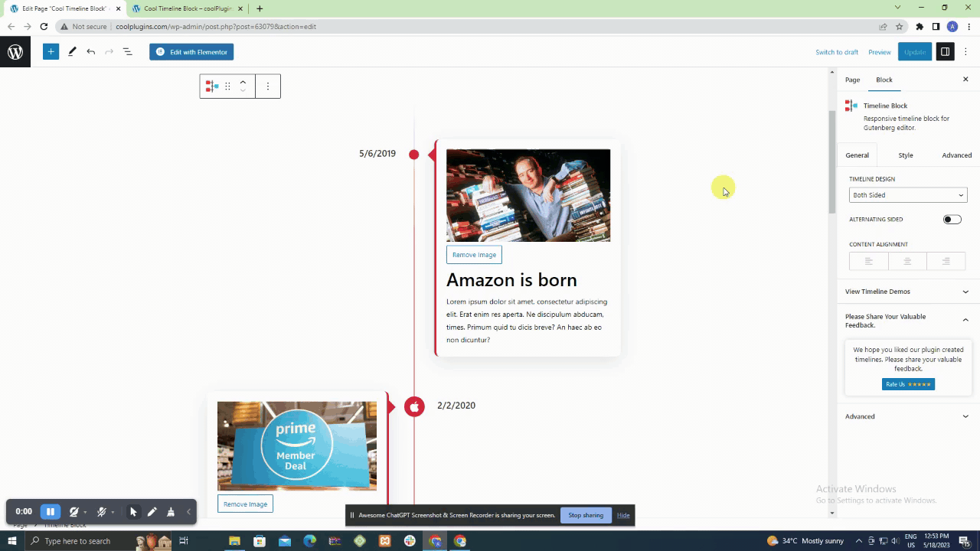Open the webcam options dropdown arrow
Viewport: 980px width, 551px height.
pos(85,512)
